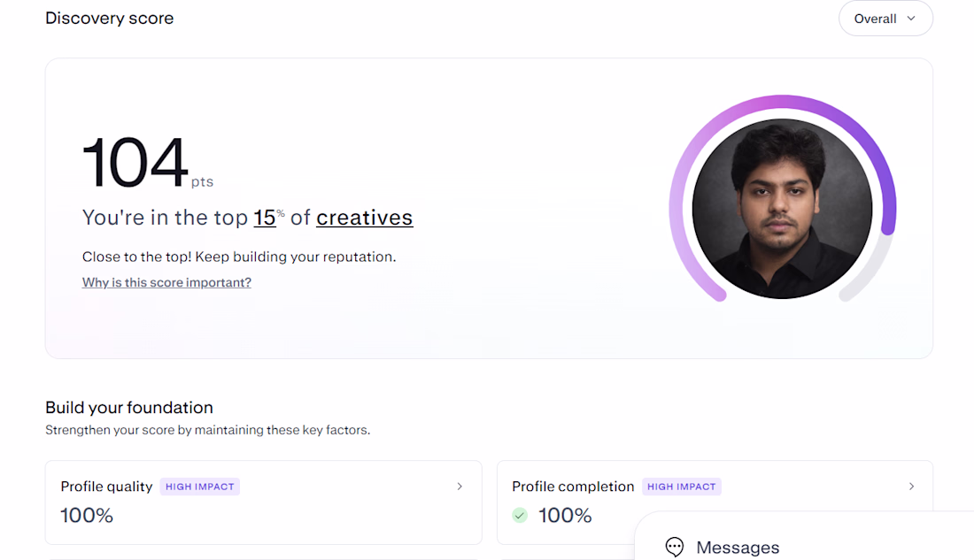Click the Profile completion HIGH IMPACT badge
Viewport: 974px width, 560px height.
682,487
